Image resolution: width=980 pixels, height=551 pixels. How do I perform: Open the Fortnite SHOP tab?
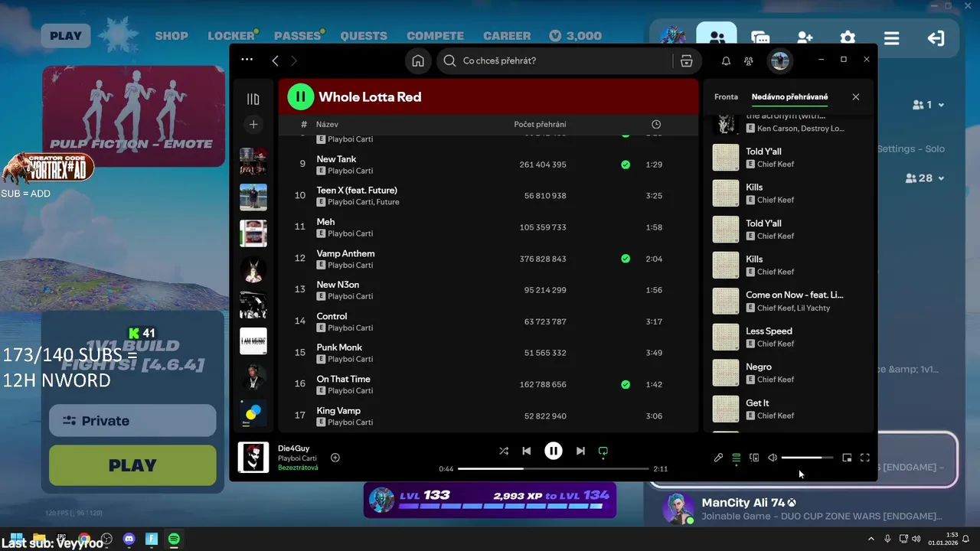[x=171, y=36]
